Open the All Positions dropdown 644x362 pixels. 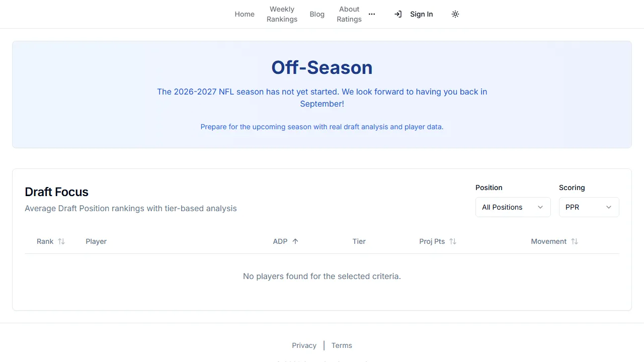tap(513, 207)
